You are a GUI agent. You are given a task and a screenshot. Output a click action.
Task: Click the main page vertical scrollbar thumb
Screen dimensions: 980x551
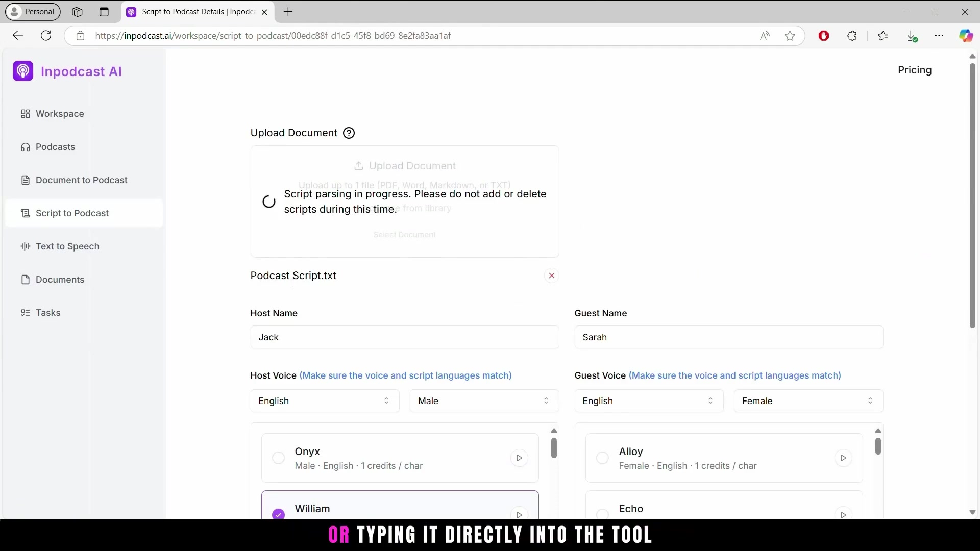click(972, 195)
